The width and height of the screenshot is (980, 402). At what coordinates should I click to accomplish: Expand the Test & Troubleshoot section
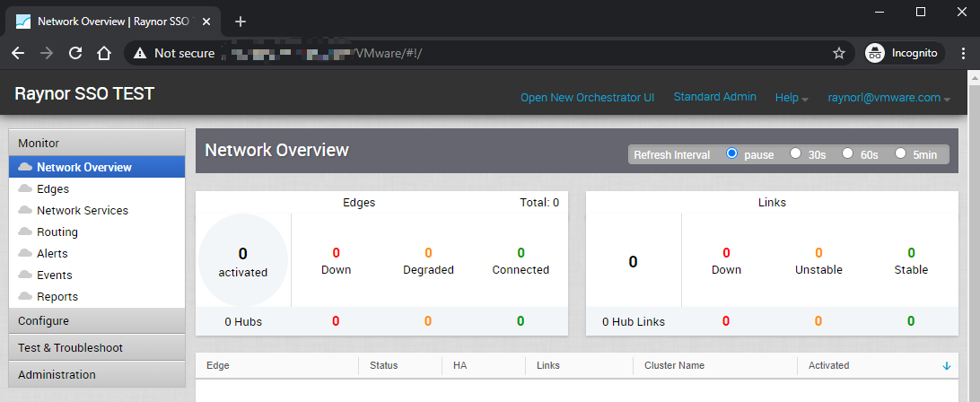[97, 347]
